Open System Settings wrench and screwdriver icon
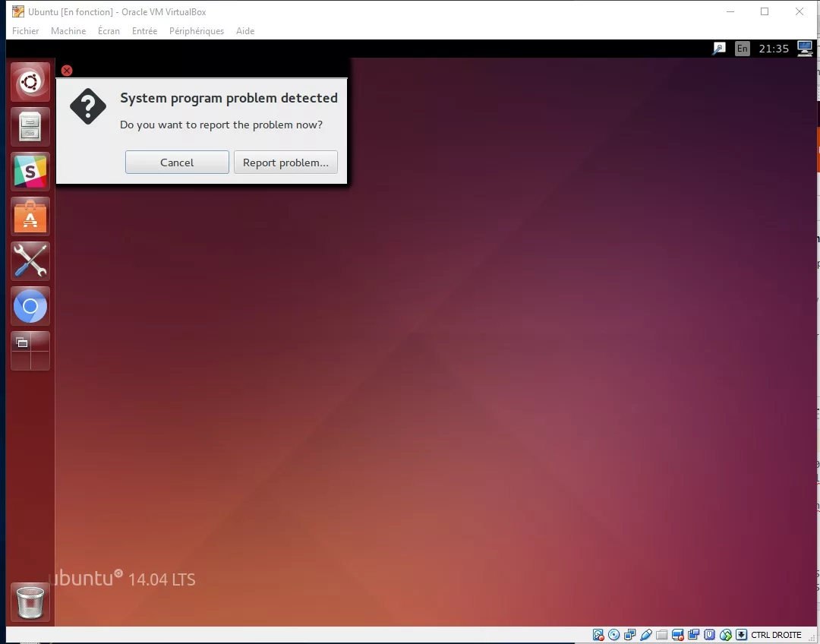Screen dimensions: 820x644 pyautogui.click(x=30, y=261)
